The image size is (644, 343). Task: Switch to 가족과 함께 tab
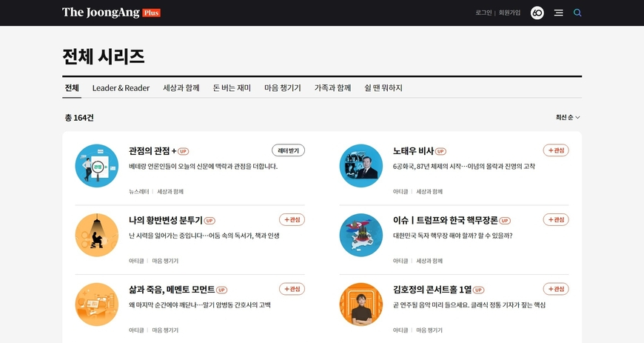(332, 88)
